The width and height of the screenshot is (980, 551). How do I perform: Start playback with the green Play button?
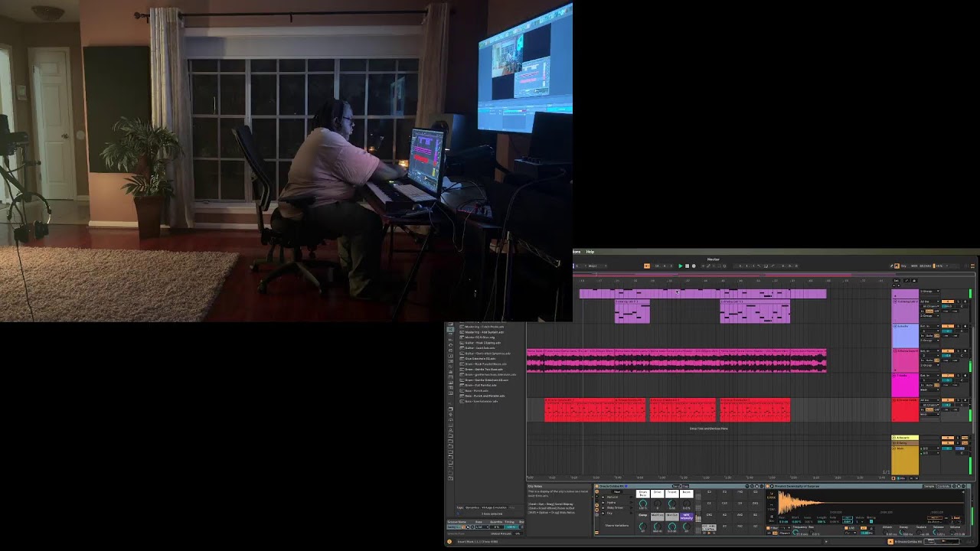click(x=681, y=266)
